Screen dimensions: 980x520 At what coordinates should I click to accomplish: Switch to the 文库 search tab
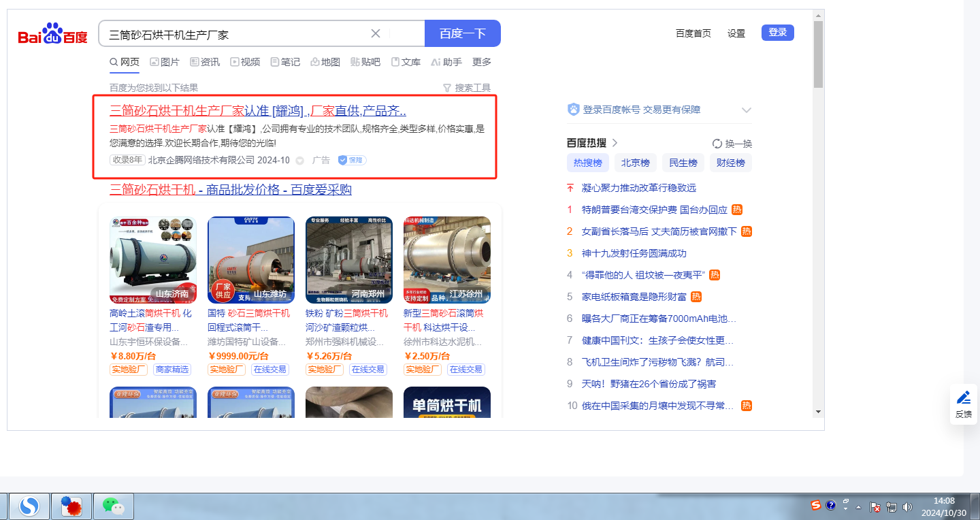(406, 62)
